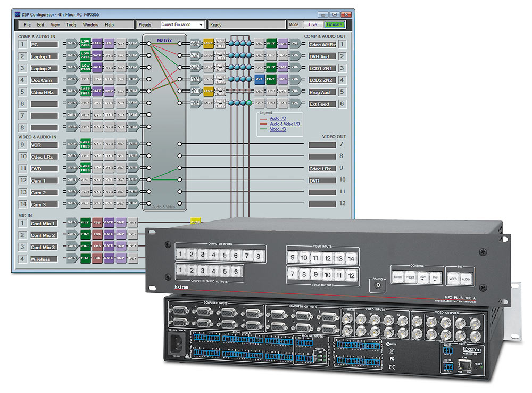Open FILT block on LCD1 ZN1 output
This screenshot has height=393, width=532.
(271, 67)
